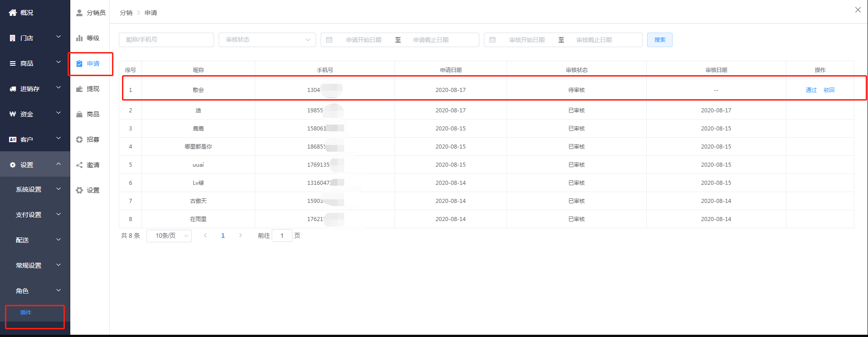Click the nickname cell 在雨里
Viewport: 868px width, 337px height.
pyautogui.click(x=198, y=219)
